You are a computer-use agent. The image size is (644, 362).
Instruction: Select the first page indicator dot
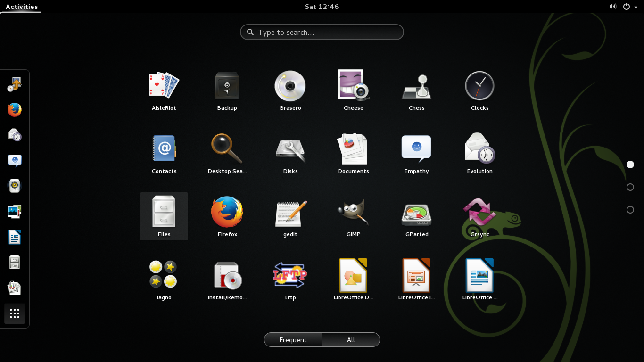tap(630, 165)
